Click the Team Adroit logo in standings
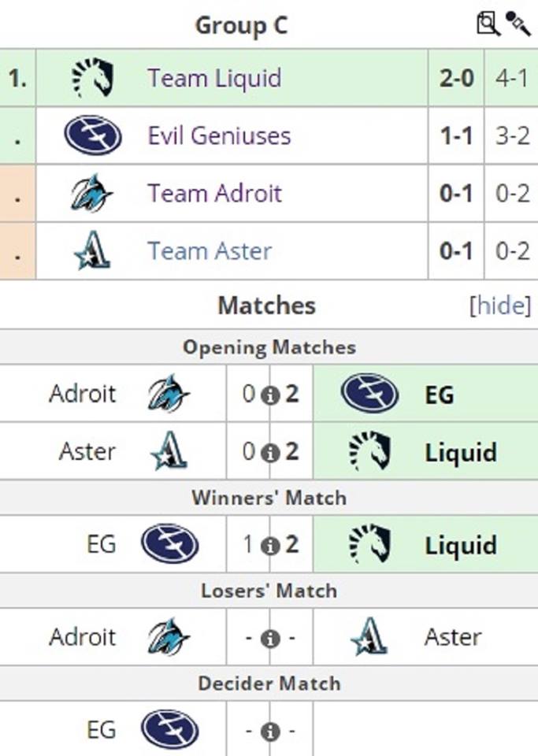The width and height of the screenshot is (538, 756). click(x=92, y=194)
